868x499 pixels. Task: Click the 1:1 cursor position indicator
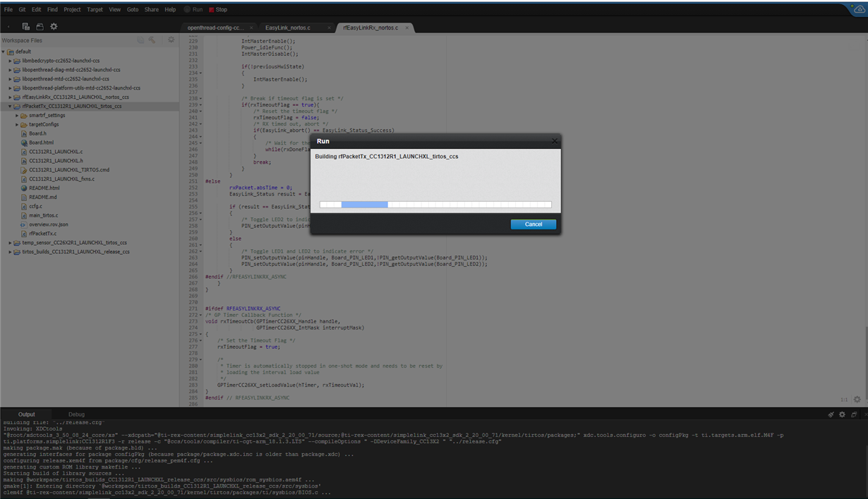coord(843,399)
